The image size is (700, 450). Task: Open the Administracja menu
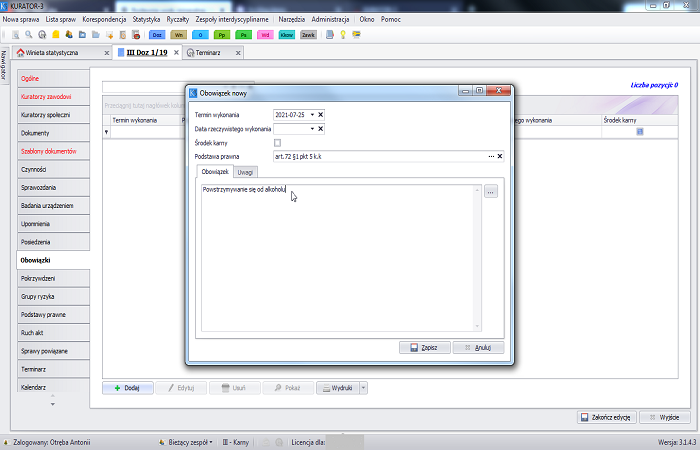[x=330, y=20]
